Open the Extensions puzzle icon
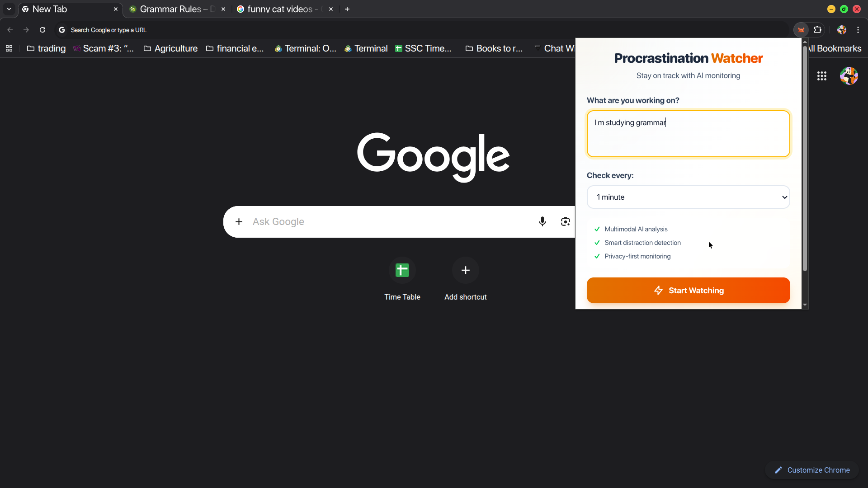The width and height of the screenshot is (868, 488). [x=817, y=30]
